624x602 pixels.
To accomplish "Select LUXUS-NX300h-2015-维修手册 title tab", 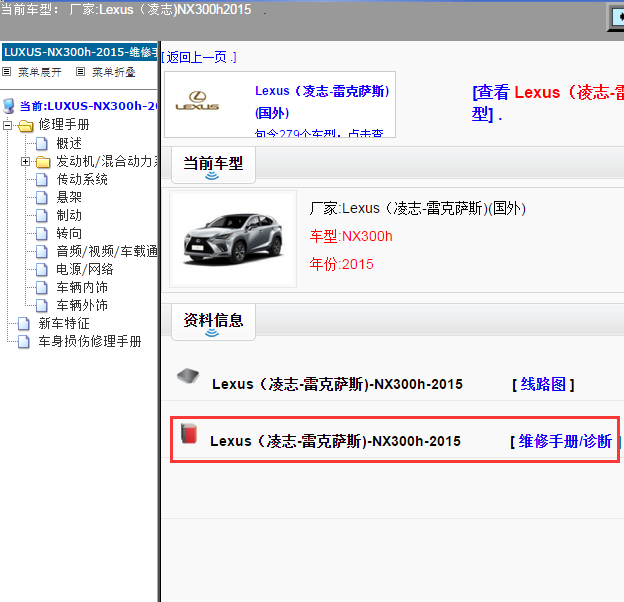I will click(x=80, y=52).
